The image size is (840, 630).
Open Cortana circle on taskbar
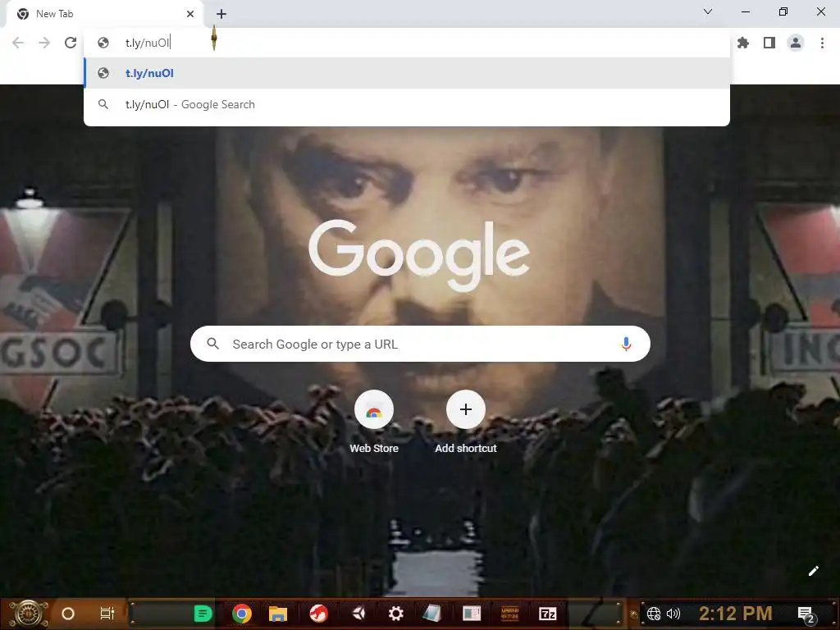[x=68, y=614]
